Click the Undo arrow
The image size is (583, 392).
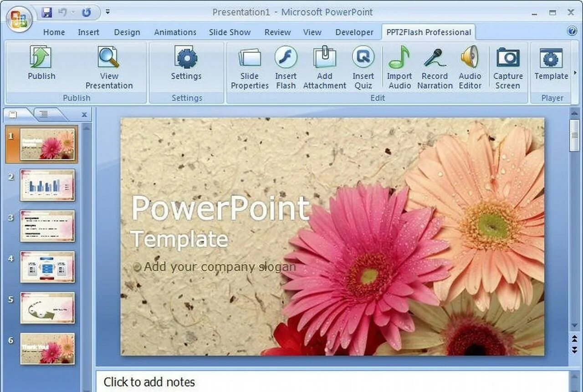62,12
